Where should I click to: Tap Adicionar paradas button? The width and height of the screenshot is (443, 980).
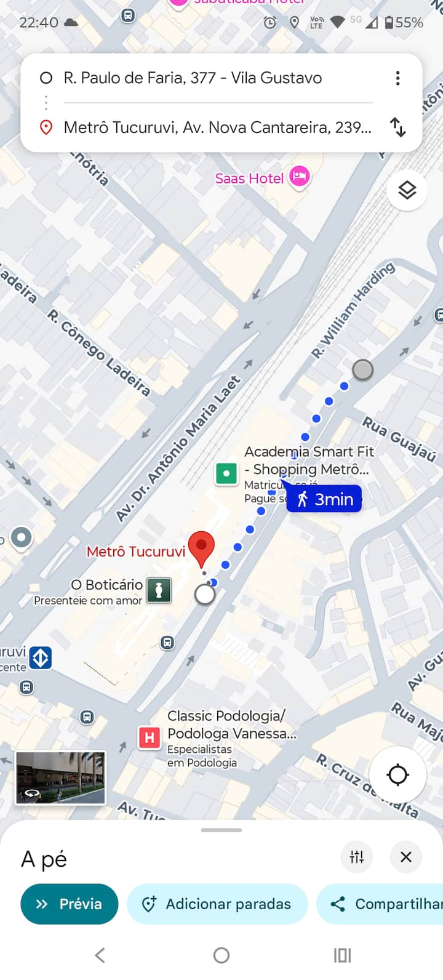click(217, 904)
